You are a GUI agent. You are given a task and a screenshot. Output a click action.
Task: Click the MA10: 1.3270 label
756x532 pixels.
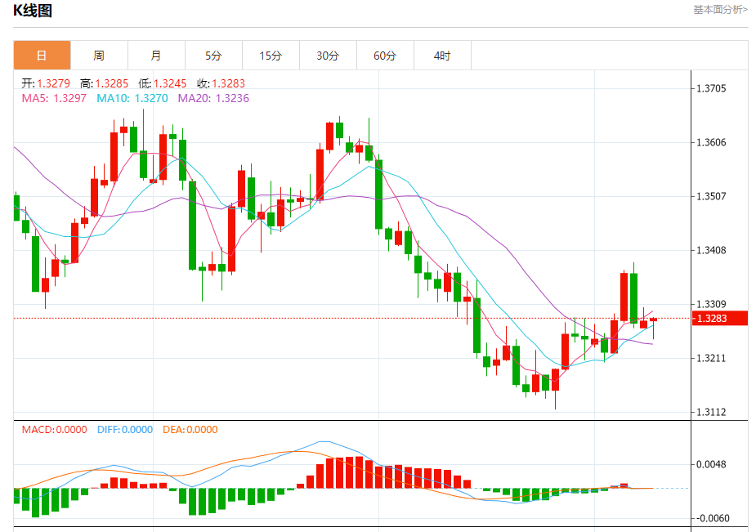tap(132, 98)
